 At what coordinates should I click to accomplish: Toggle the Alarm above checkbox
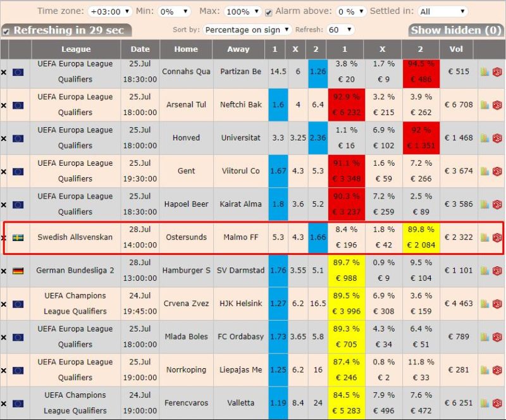pyautogui.click(x=269, y=12)
